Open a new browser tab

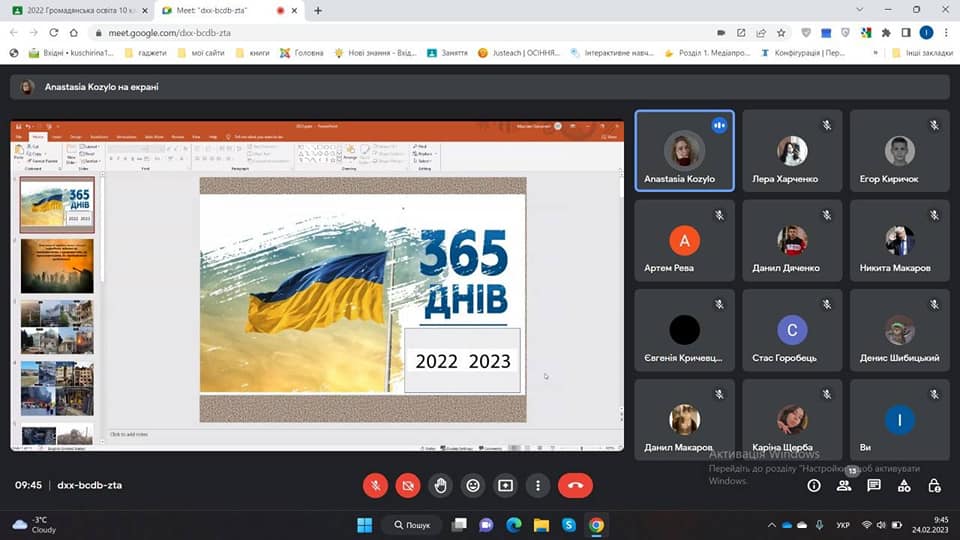[x=318, y=10]
